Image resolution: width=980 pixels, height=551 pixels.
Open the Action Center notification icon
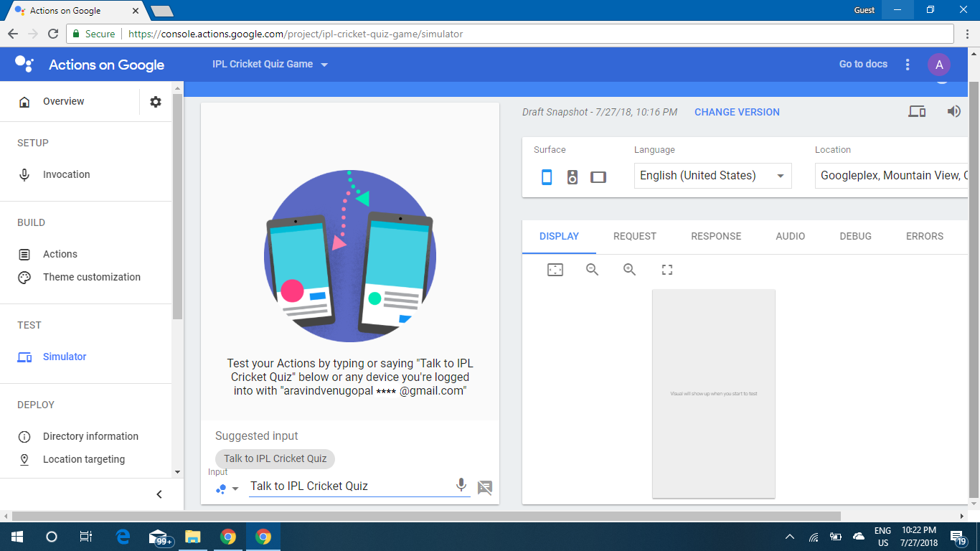[x=958, y=537]
